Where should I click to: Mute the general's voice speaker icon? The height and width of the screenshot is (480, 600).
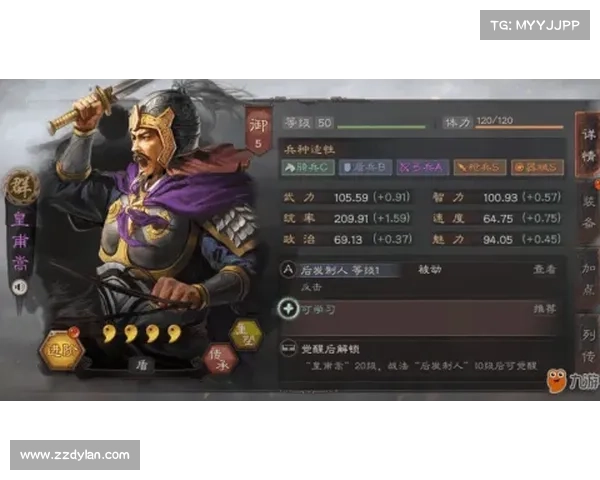[x=20, y=287]
